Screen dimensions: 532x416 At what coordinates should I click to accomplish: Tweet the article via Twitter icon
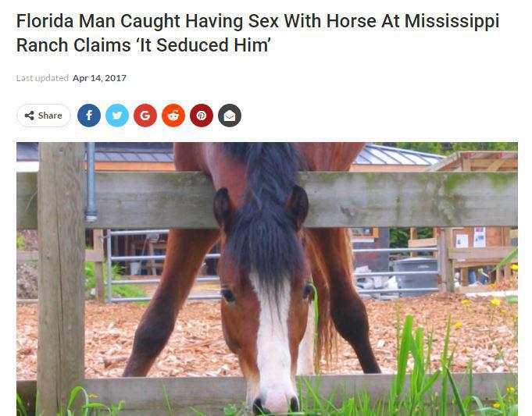(117, 116)
